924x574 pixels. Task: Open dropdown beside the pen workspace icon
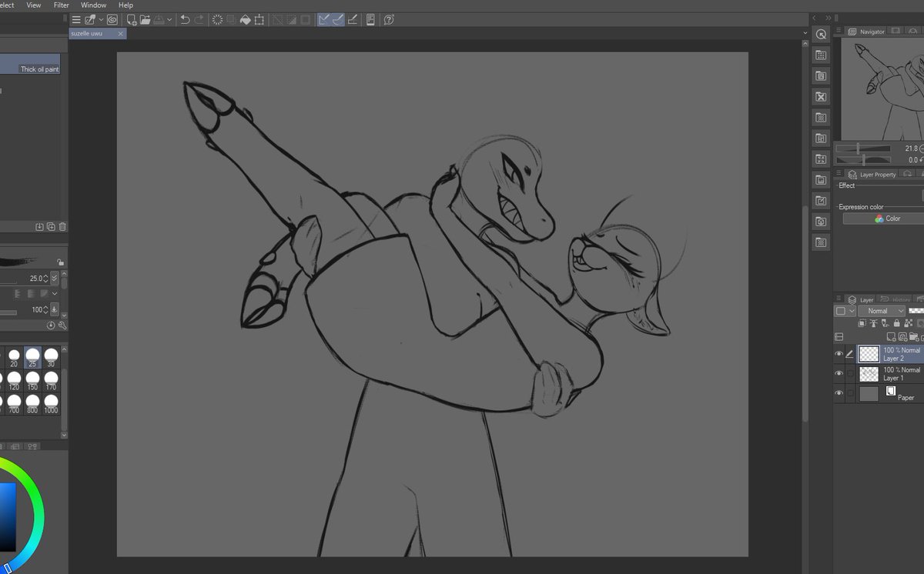pos(101,19)
